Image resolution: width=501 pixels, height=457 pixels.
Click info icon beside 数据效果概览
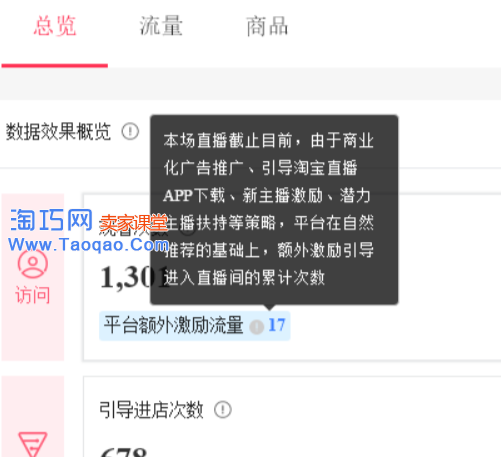pyautogui.click(x=130, y=131)
